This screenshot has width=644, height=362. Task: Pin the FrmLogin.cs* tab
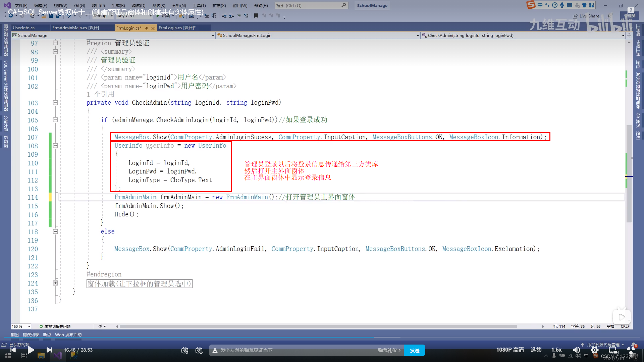(147, 28)
